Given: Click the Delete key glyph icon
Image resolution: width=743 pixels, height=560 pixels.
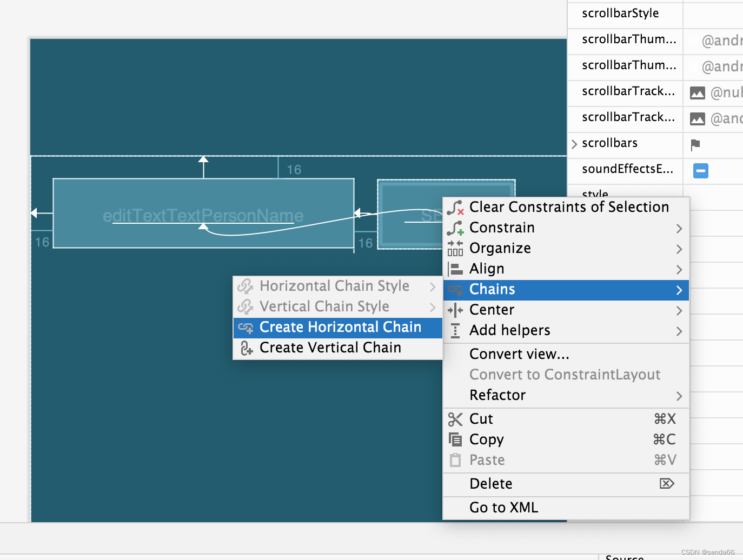Looking at the screenshot, I should tap(667, 483).
